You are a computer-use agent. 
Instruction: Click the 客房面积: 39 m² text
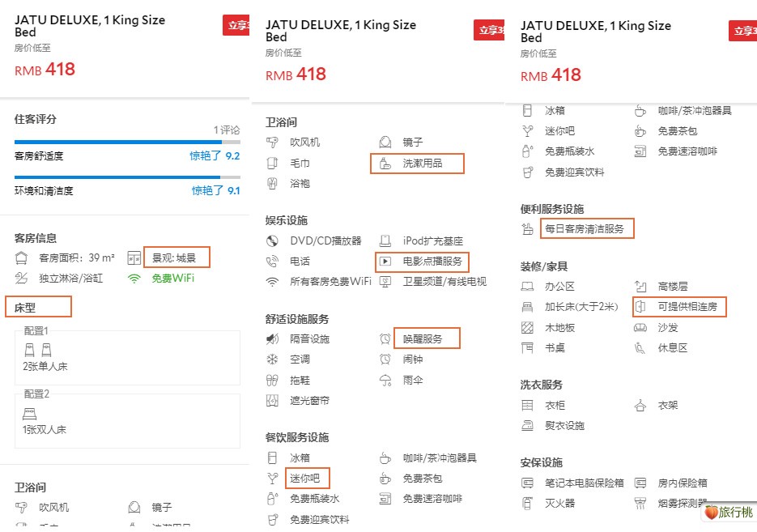tap(77, 257)
